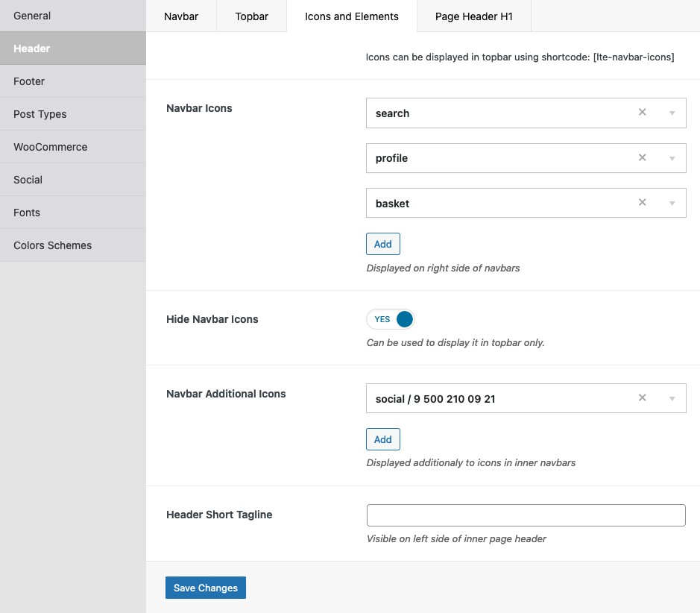Open Post Types settings
The image size is (700, 613).
point(73,114)
